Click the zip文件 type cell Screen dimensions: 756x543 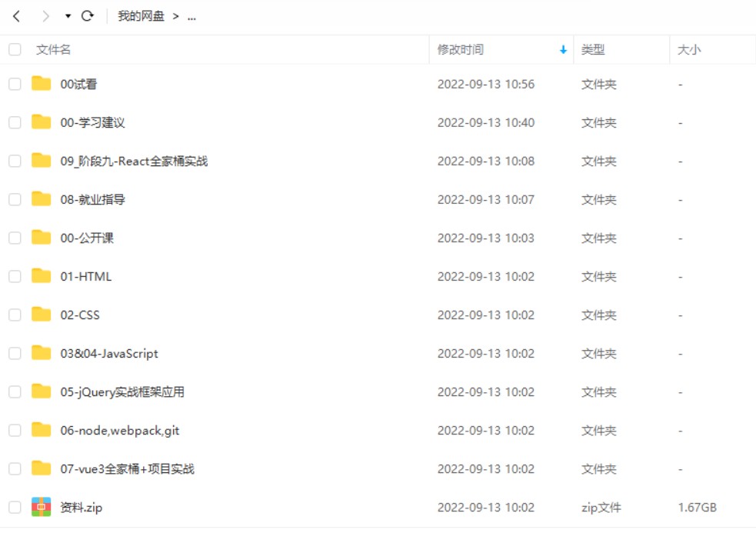pos(601,508)
